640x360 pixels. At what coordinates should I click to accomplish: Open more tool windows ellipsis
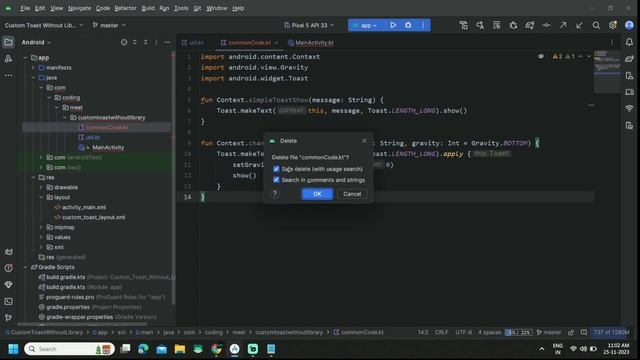[8, 75]
